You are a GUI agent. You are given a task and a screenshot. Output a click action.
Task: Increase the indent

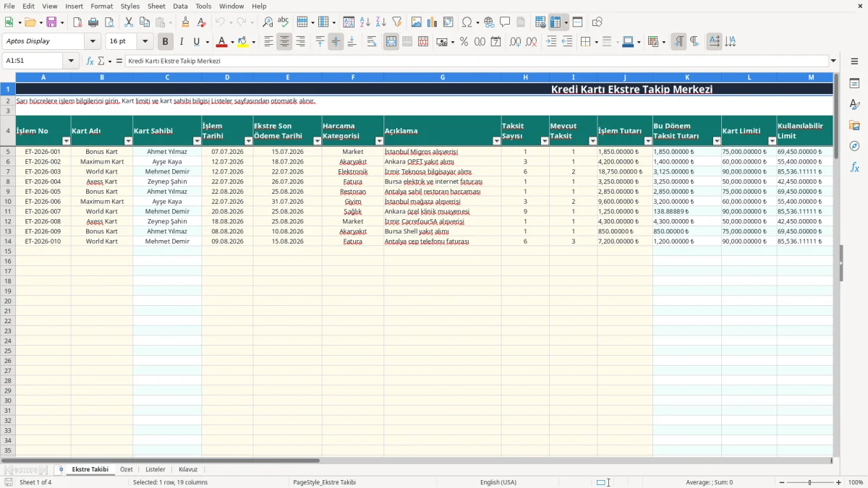pyautogui.click(x=551, y=42)
